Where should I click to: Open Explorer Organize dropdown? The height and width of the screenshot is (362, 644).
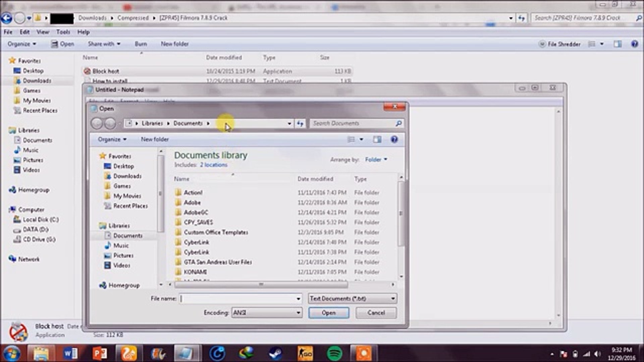(x=22, y=44)
